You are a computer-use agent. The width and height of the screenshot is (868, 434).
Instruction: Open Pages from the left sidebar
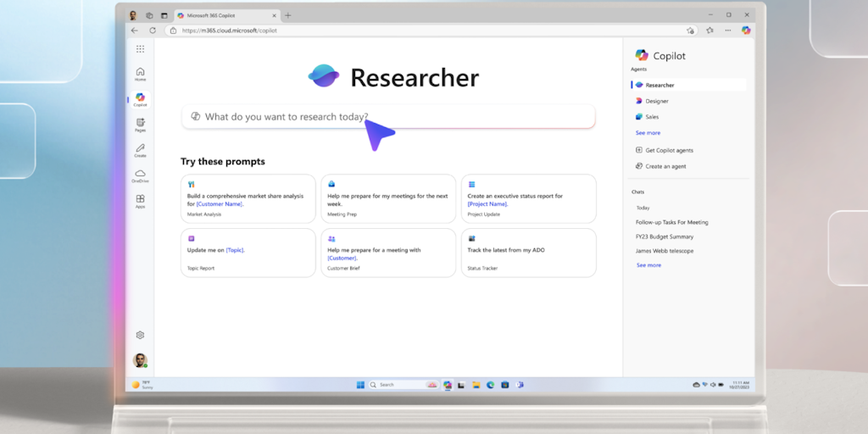[140, 125]
